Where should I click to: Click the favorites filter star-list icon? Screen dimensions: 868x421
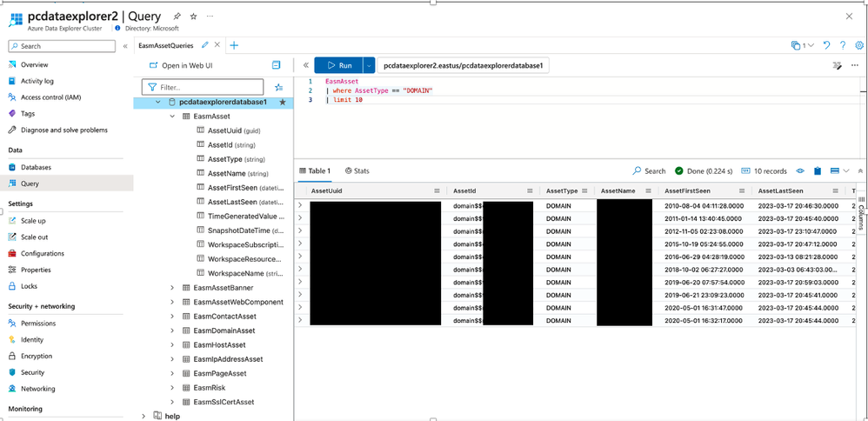[278, 88]
